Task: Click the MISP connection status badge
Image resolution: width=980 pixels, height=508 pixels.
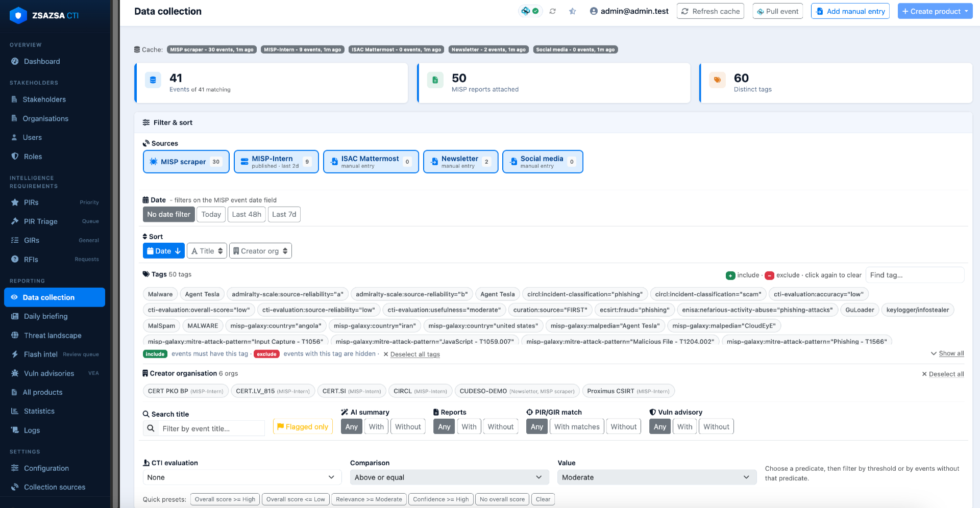Action: [530, 11]
